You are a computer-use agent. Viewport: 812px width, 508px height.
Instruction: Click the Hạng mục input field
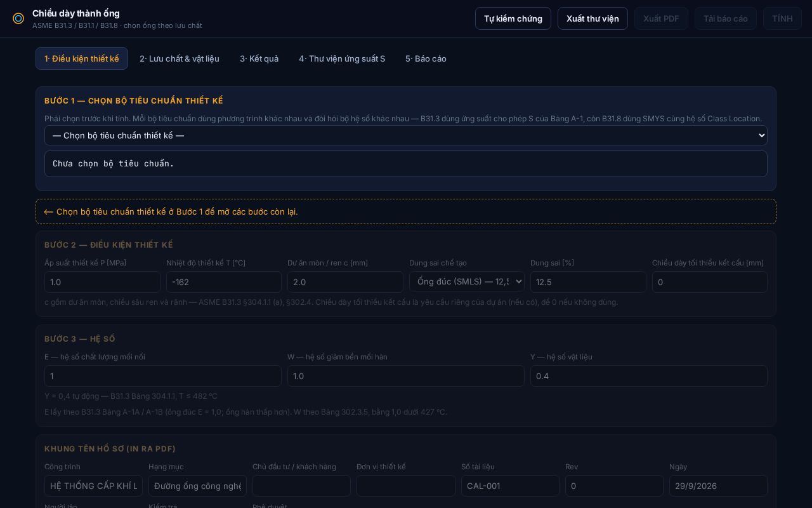click(x=197, y=486)
